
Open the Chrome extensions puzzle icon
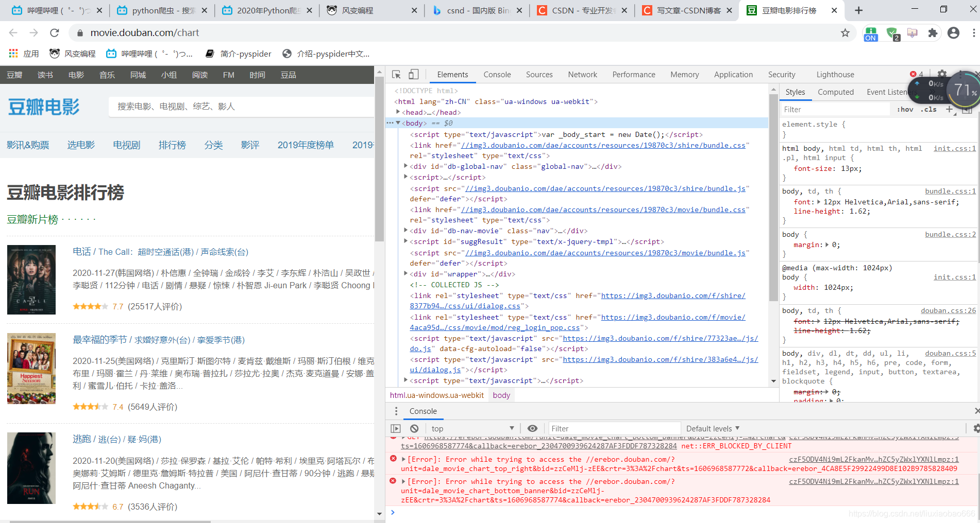[933, 33]
